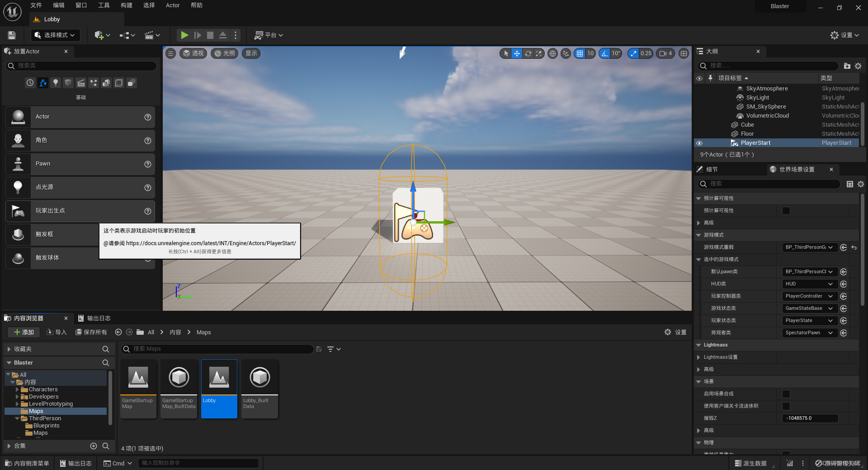Screen dimensions: 868x470
Task: Click help icon next to Pawn
Action: [x=147, y=164]
